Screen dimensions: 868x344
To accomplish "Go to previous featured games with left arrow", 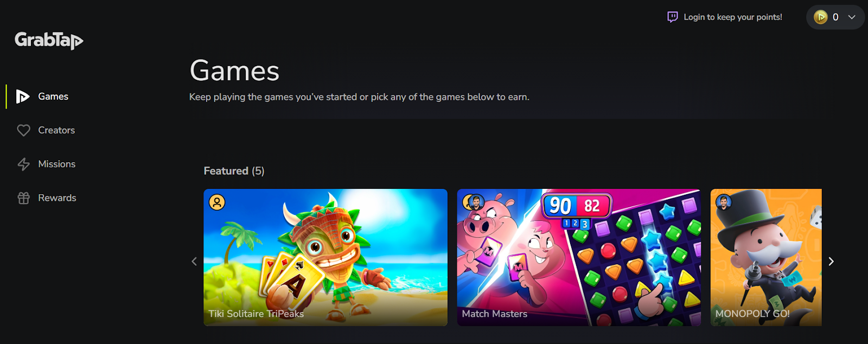I will click(194, 262).
